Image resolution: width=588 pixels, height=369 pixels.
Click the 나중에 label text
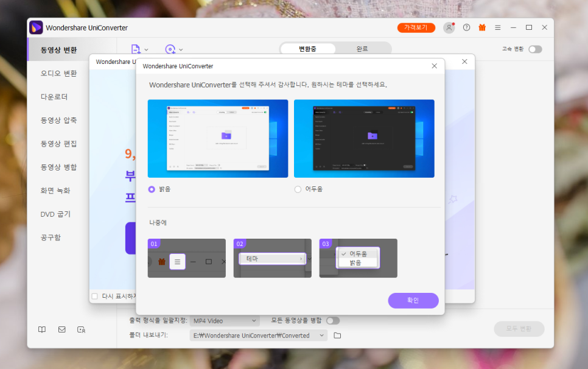coord(158,222)
